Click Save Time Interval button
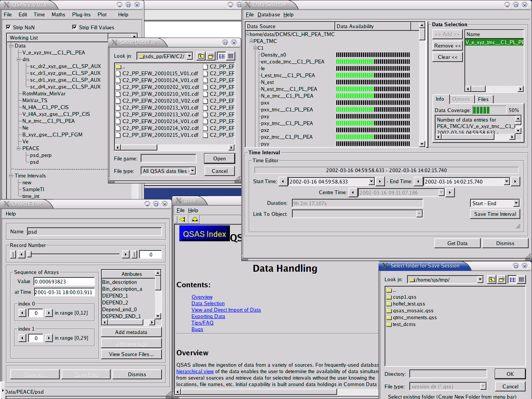Screen dimensions: 532x399 [495, 214]
